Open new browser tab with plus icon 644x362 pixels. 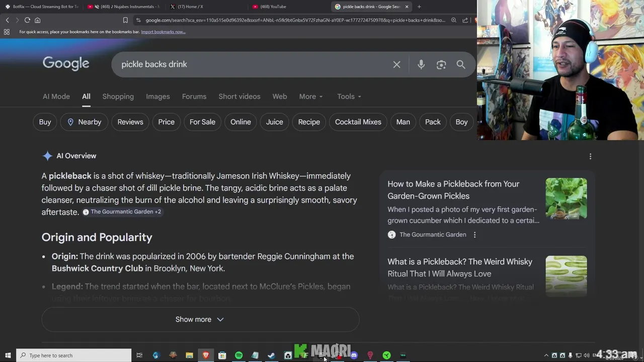(419, 7)
